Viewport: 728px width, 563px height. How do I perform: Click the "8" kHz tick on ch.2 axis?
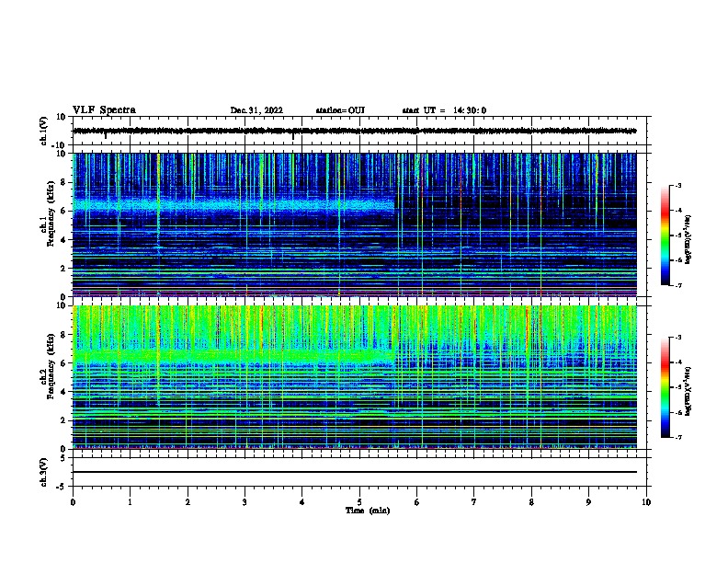point(63,335)
